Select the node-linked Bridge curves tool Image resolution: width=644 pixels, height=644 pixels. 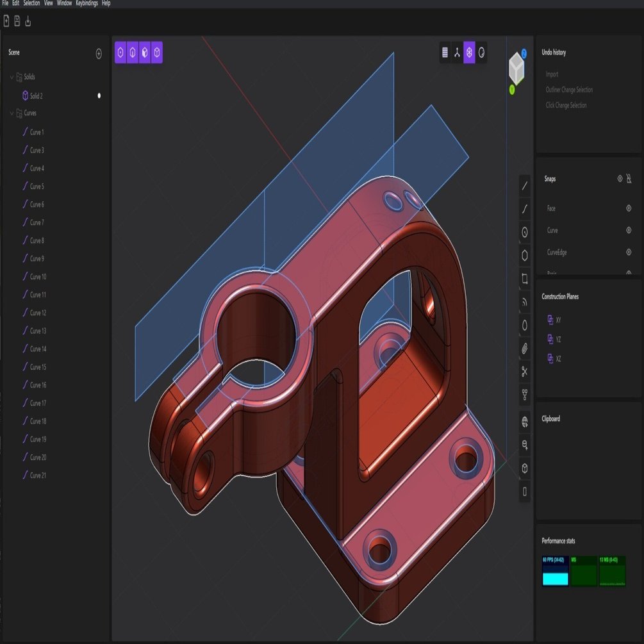[x=524, y=395]
